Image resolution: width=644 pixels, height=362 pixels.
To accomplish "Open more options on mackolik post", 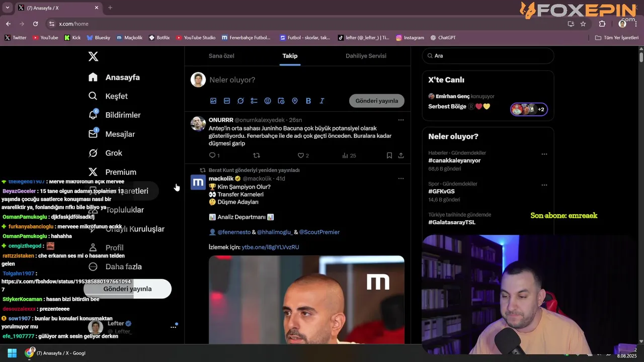I will 401,178.
